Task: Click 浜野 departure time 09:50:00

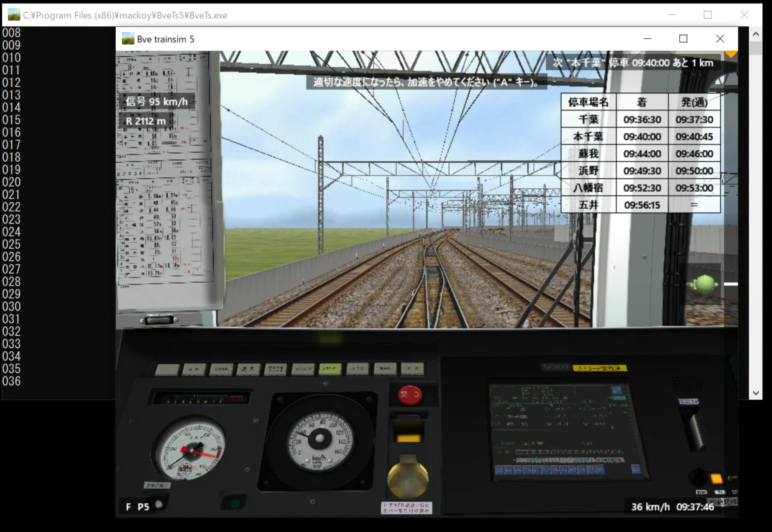Action: (x=694, y=171)
